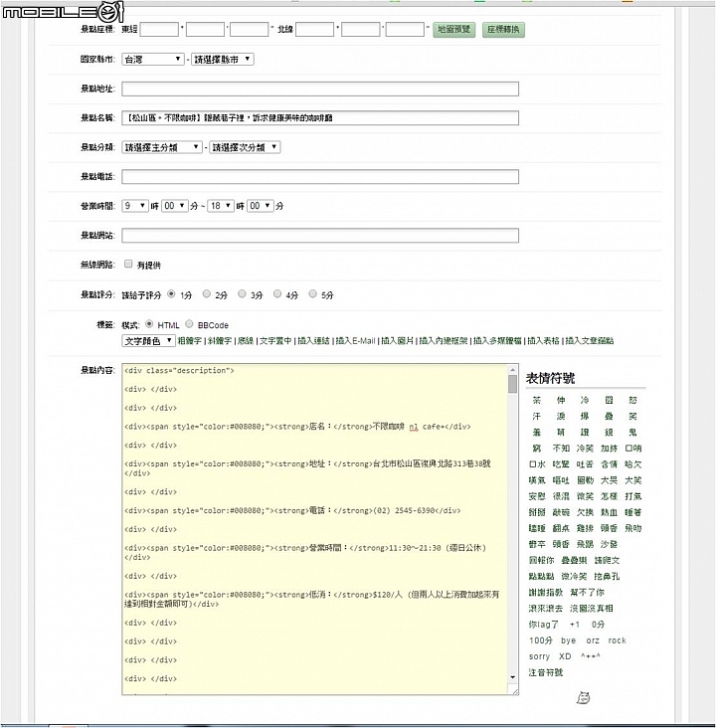Image resolution: width=716 pixels, height=728 pixels.
Task: Insert the 100分 emoticon
Action: pos(541,640)
